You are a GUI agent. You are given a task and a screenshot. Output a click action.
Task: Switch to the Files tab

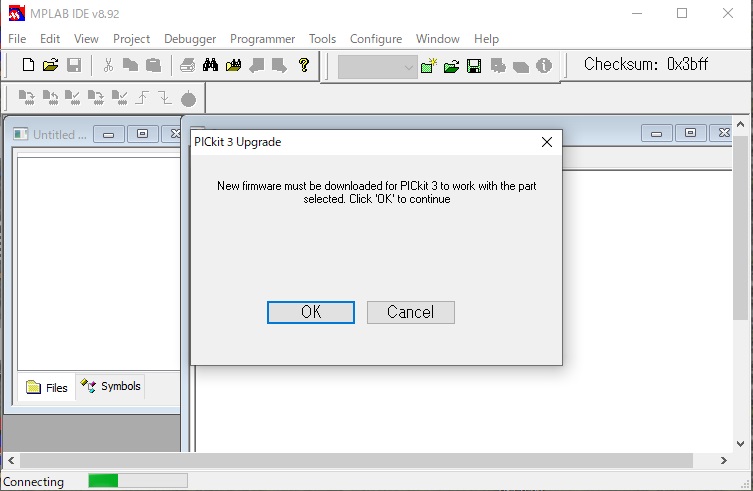47,387
